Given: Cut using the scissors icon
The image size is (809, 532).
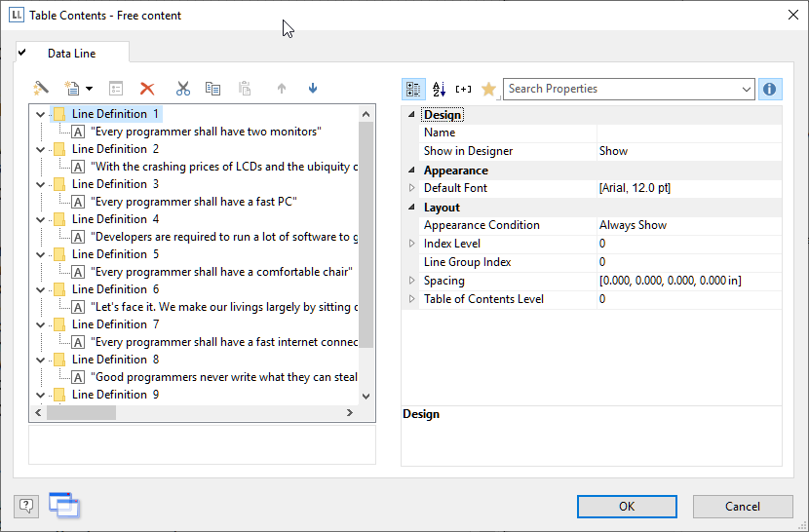Looking at the screenshot, I should [182, 89].
